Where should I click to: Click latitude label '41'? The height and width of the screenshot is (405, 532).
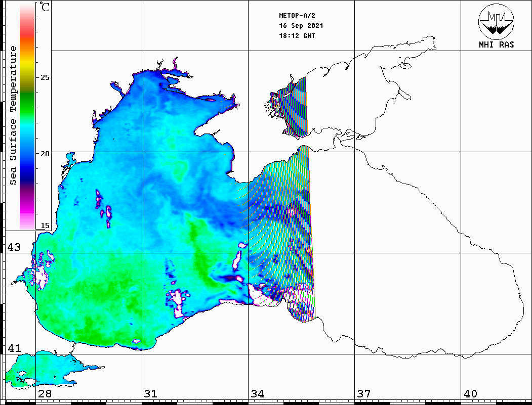click(x=14, y=348)
